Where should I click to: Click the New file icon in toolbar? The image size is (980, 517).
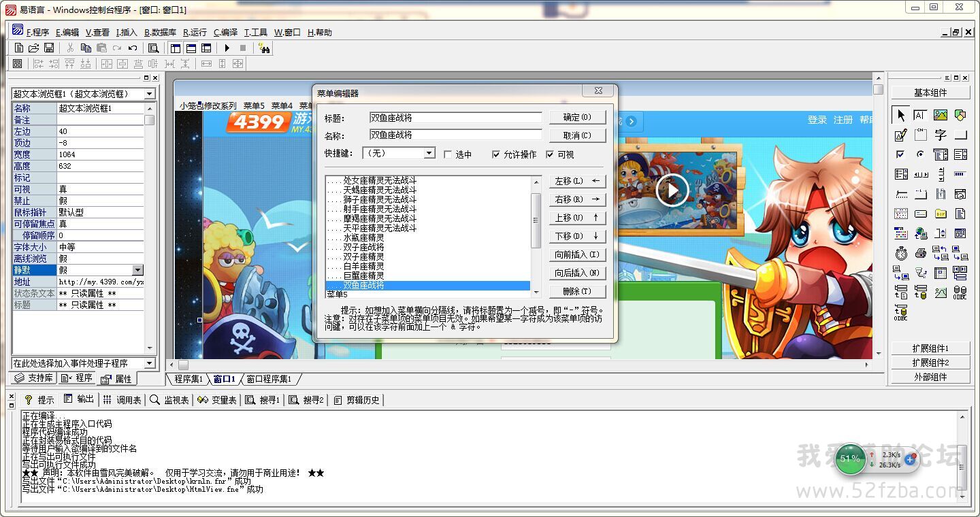[19, 48]
